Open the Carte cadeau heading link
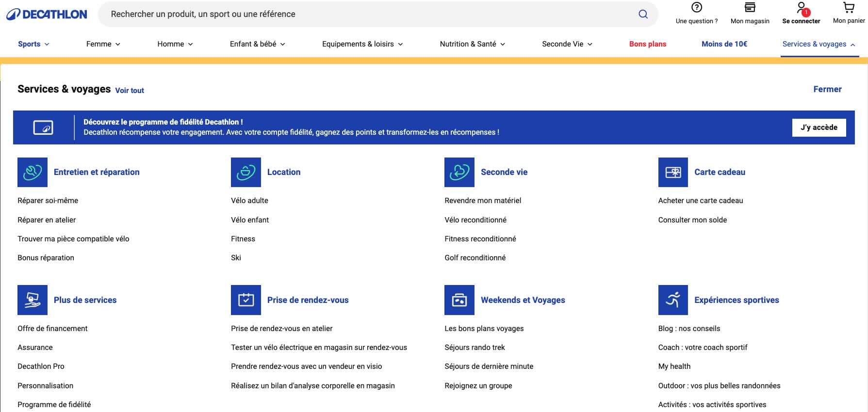This screenshot has width=868, height=412. pyautogui.click(x=720, y=172)
